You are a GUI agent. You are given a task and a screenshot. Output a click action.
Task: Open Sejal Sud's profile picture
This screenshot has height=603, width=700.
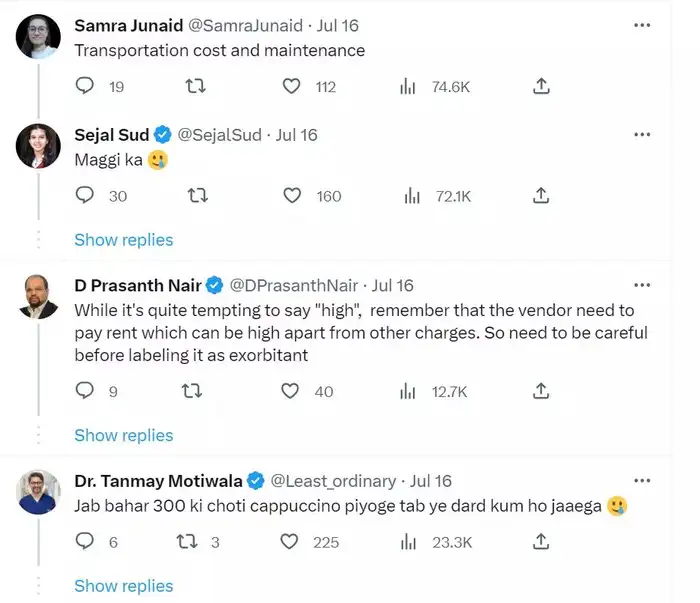click(x=38, y=146)
